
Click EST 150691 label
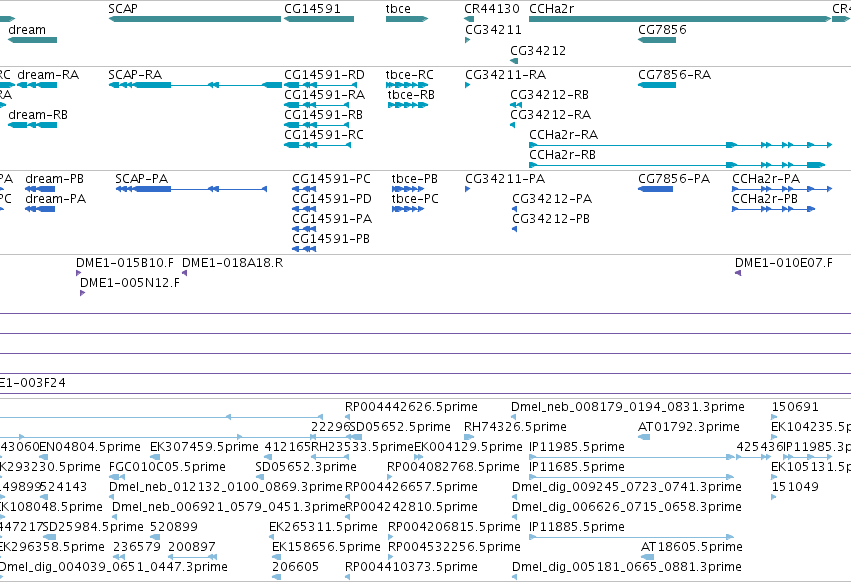[x=795, y=407]
